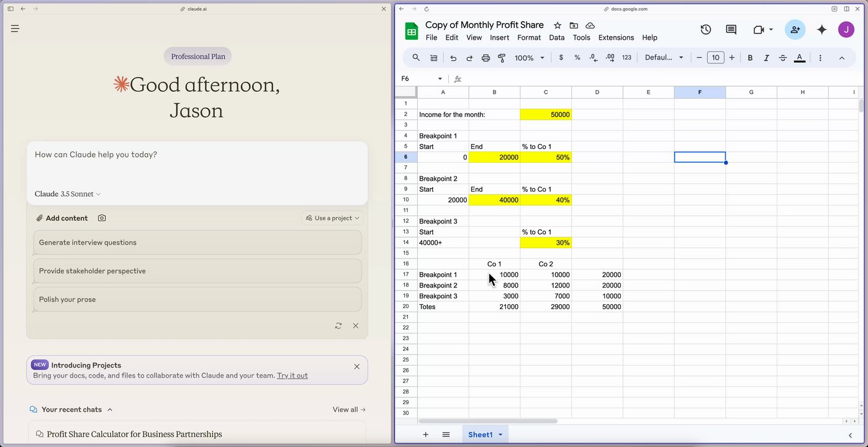Open the Claude sidebar hamburger menu
This screenshot has height=447, width=868.
[15, 29]
